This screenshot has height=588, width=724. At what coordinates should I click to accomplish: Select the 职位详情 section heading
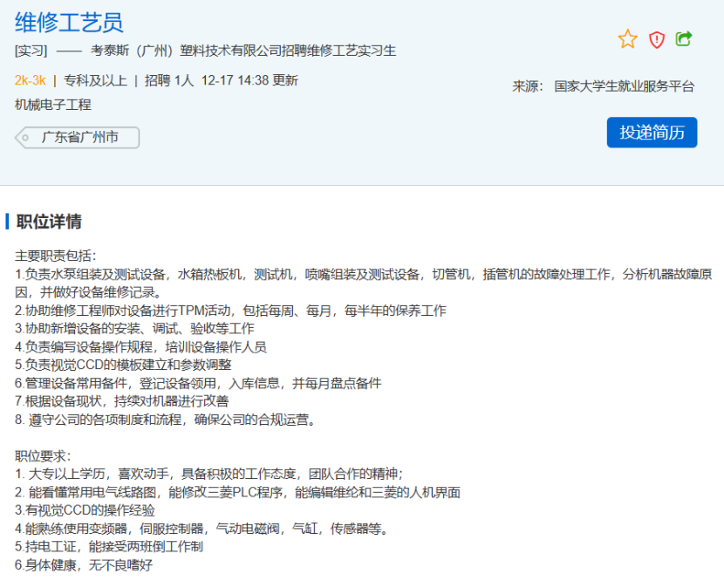tap(49, 222)
